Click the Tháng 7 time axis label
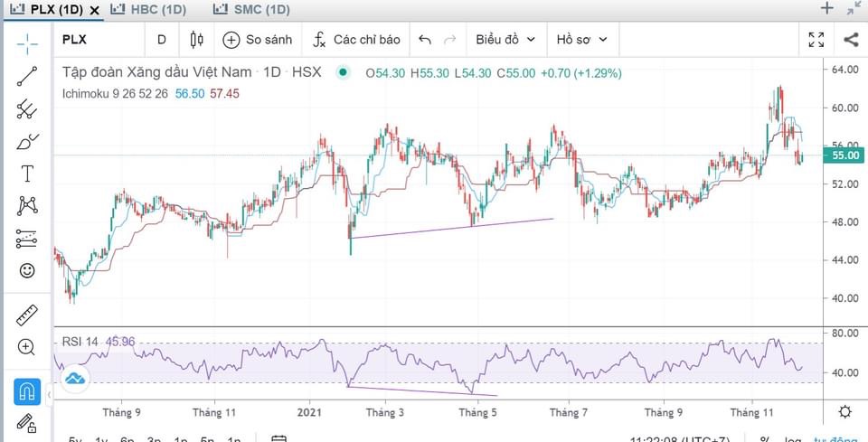The image size is (868, 442). coord(568,412)
